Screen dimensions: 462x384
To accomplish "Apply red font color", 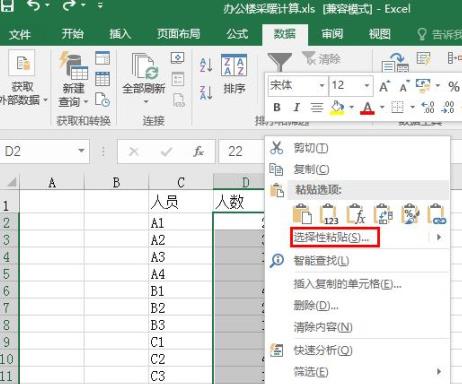I will pos(367,107).
